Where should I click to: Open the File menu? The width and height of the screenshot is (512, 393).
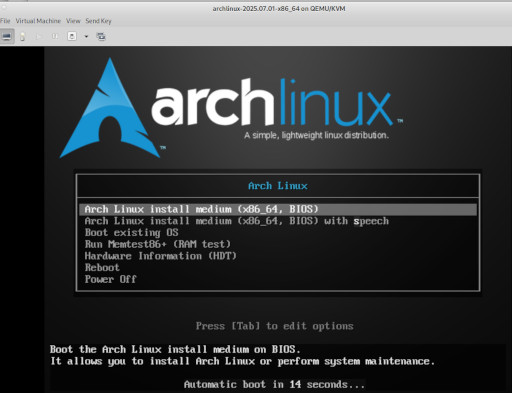coord(5,21)
